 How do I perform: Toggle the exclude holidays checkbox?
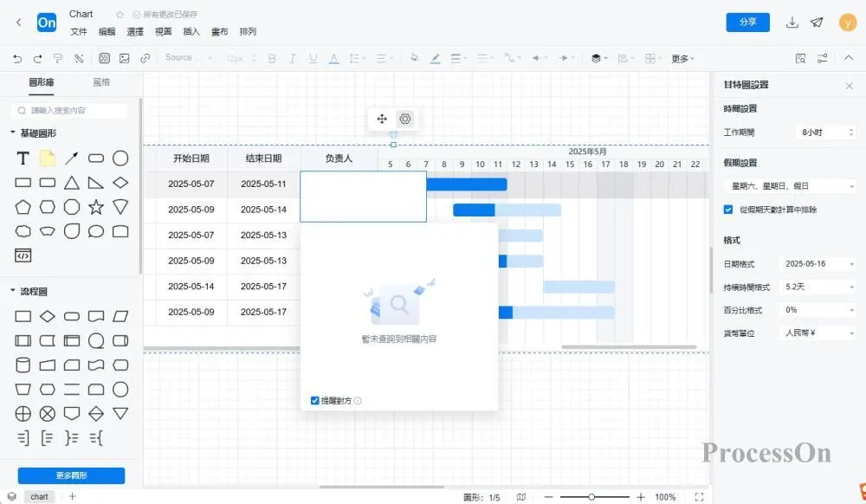pyautogui.click(x=728, y=210)
